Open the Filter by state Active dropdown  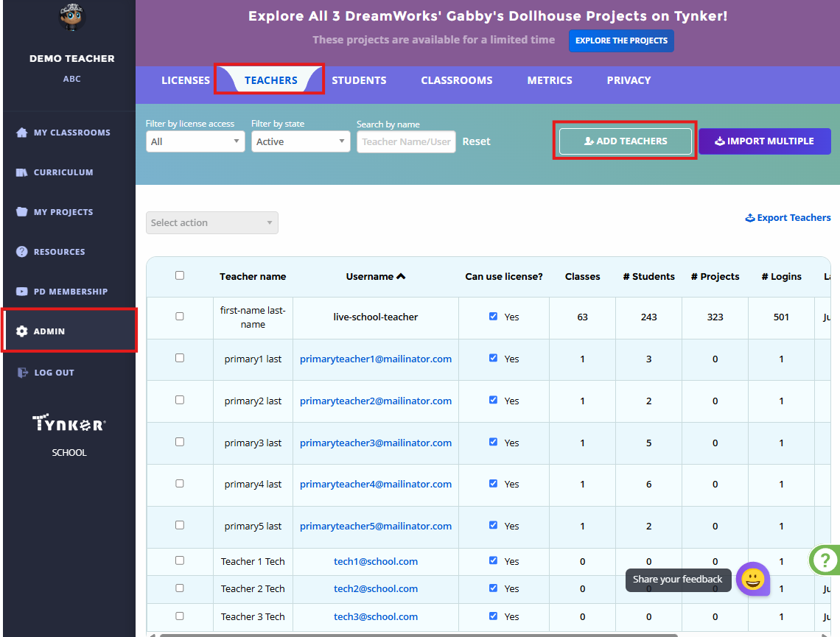(x=301, y=141)
